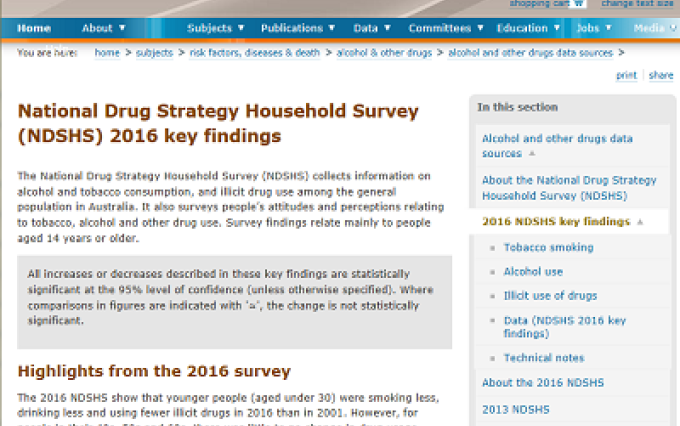Open 'Illicit use of drugs' sidebar item

[x=550, y=296]
